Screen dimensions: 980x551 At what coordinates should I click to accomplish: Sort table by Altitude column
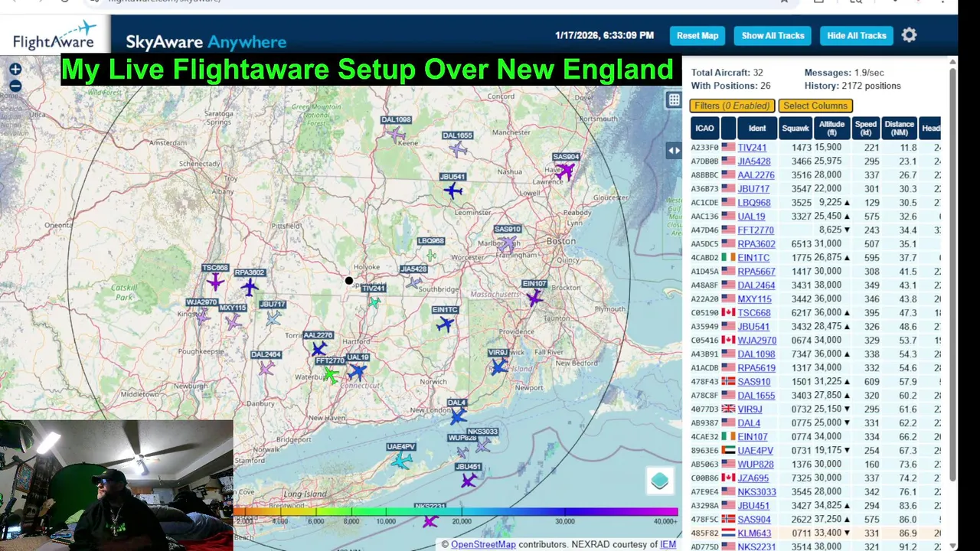point(831,128)
